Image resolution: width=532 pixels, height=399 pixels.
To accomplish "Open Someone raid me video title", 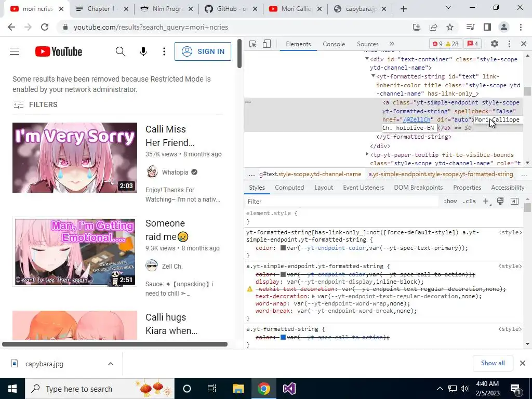I will (x=167, y=230).
